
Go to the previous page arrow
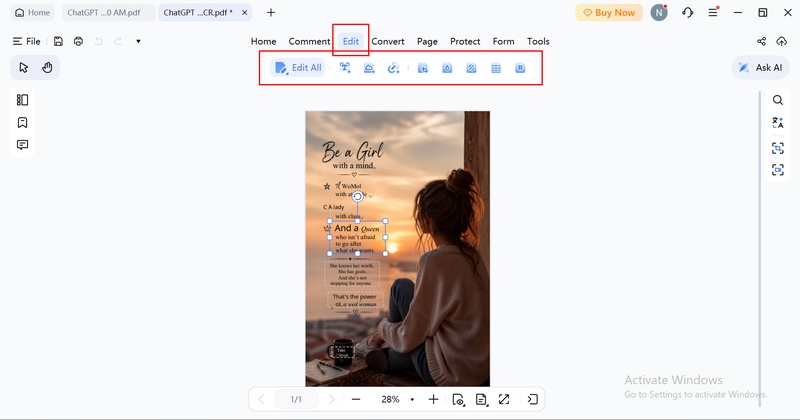[261, 399]
